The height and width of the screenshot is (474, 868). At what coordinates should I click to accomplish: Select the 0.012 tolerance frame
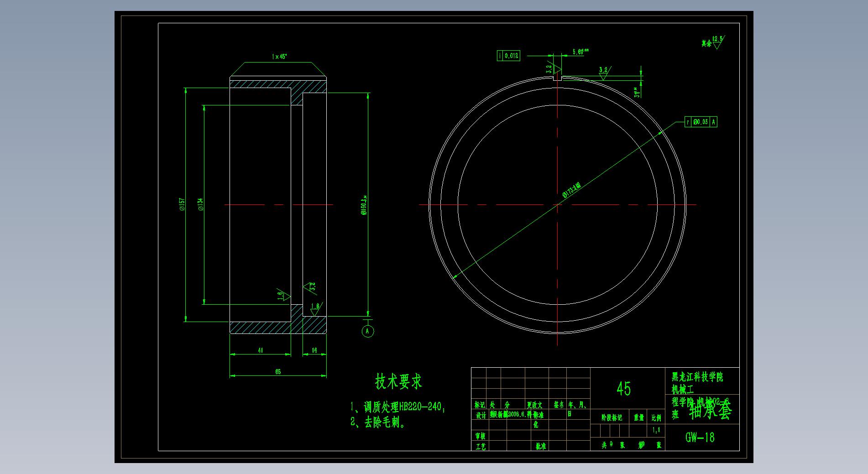(x=508, y=56)
